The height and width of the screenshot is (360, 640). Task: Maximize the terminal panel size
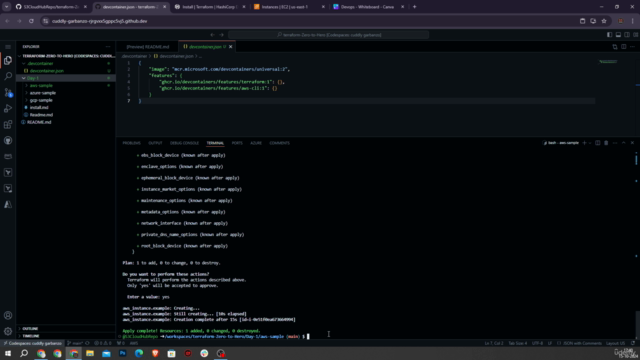tap(624, 143)
